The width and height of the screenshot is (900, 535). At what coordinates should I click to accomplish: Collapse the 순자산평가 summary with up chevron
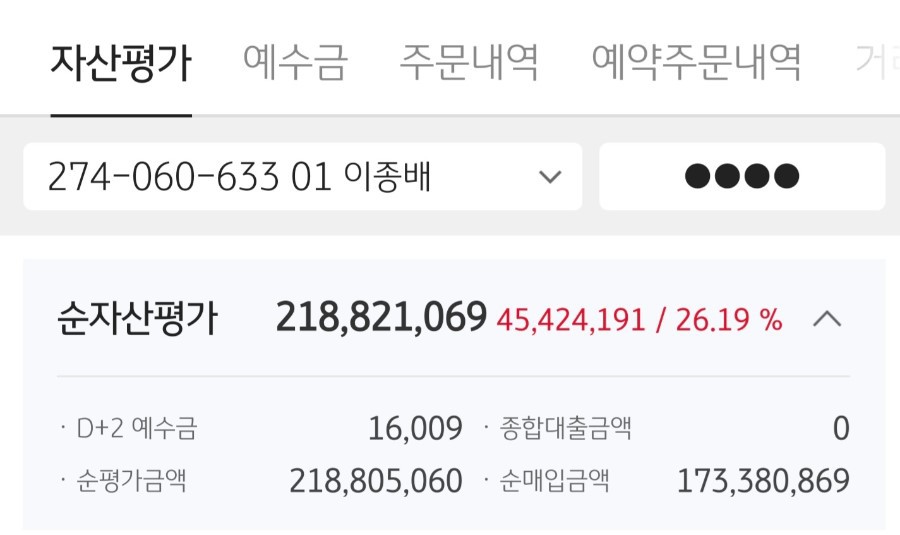[x=827, y=319]
